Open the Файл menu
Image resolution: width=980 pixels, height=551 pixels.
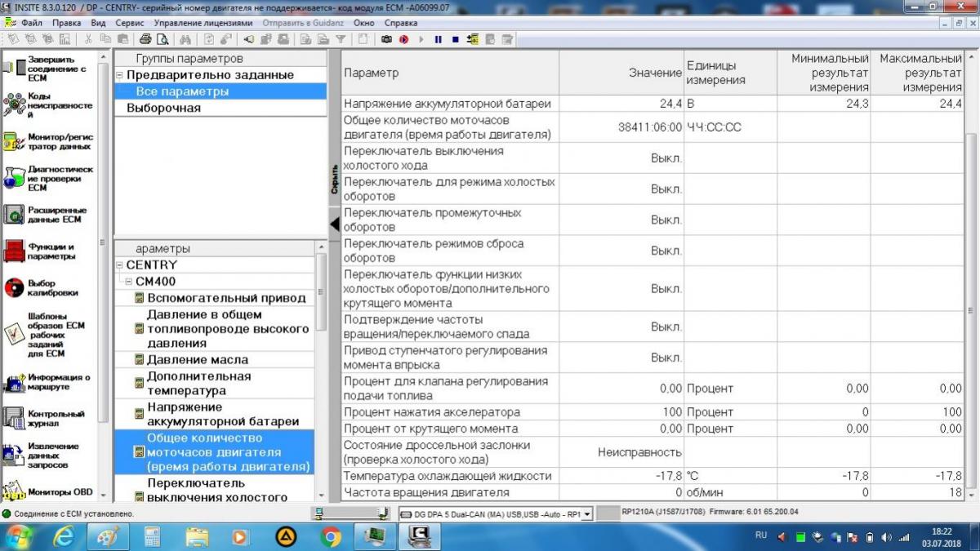(x=32, y=23)
